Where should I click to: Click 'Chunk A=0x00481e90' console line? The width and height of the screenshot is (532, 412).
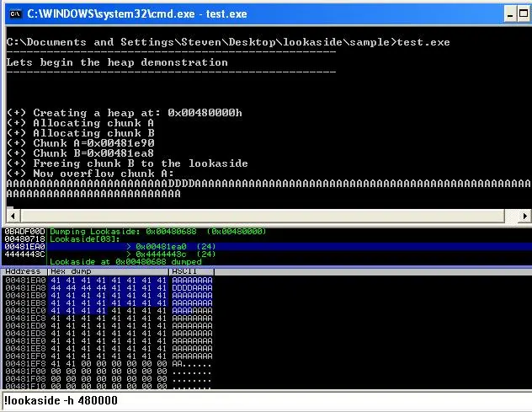(x=81, y=143)
